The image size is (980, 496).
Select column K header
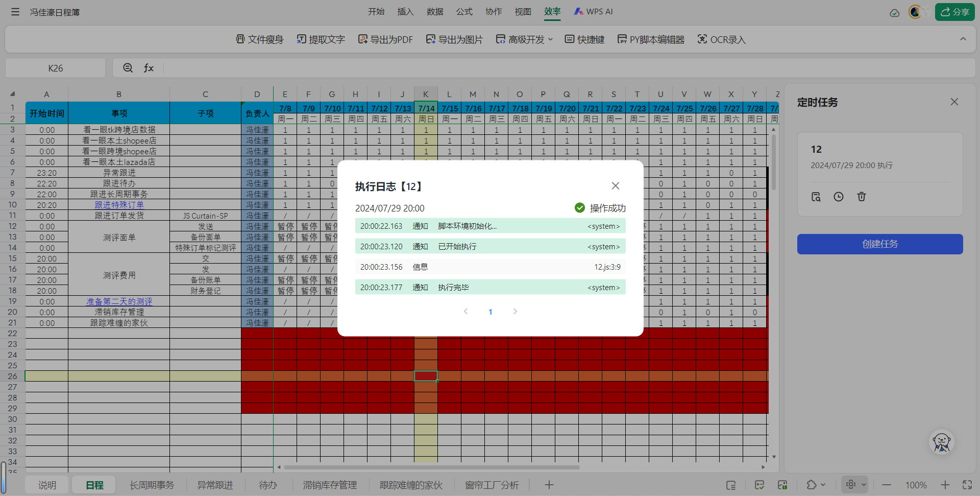pyautogui.click(x=426, y=94)
